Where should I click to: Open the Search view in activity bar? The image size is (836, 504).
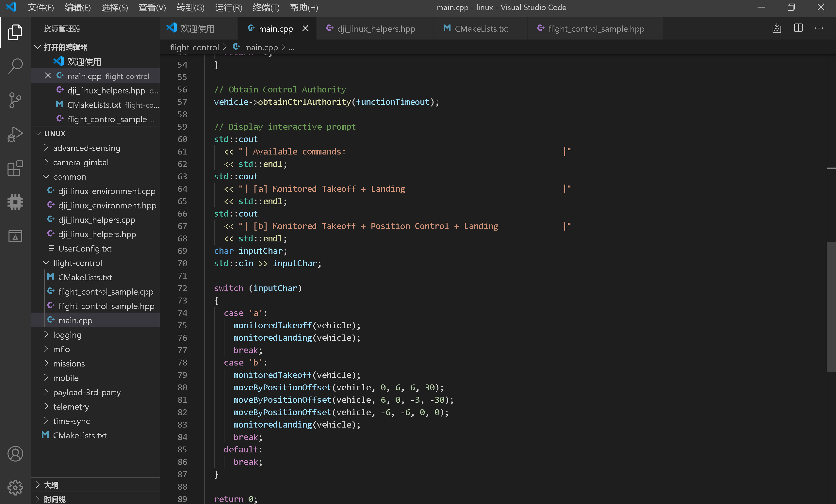coord(15,66)
